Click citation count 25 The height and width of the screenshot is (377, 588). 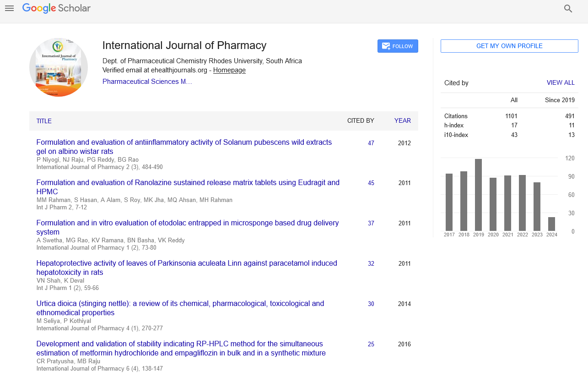tap(371, 344)
